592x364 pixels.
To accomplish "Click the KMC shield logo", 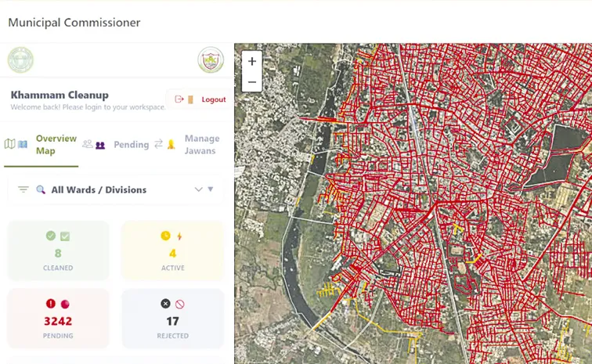I will pyautogui.click(x=211, y=59).
